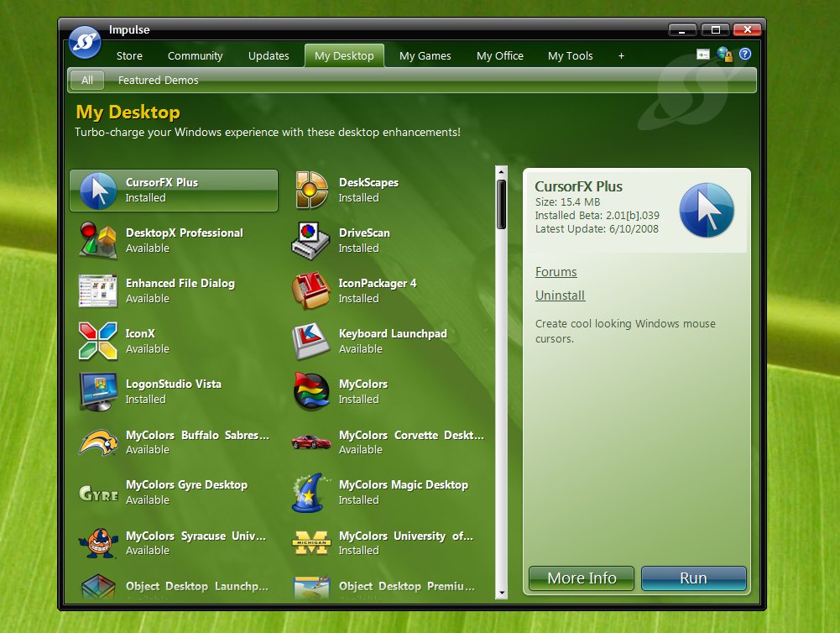The image size is (840, 633).
Task: Click the application list scrollbar thumb
Action: click(x=502, y=204)
